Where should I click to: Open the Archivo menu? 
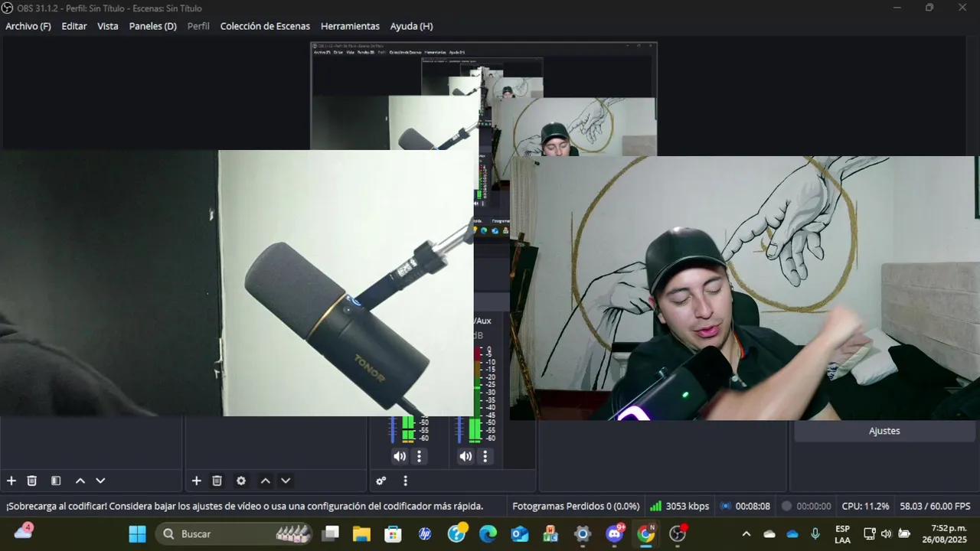pos(28,26)
